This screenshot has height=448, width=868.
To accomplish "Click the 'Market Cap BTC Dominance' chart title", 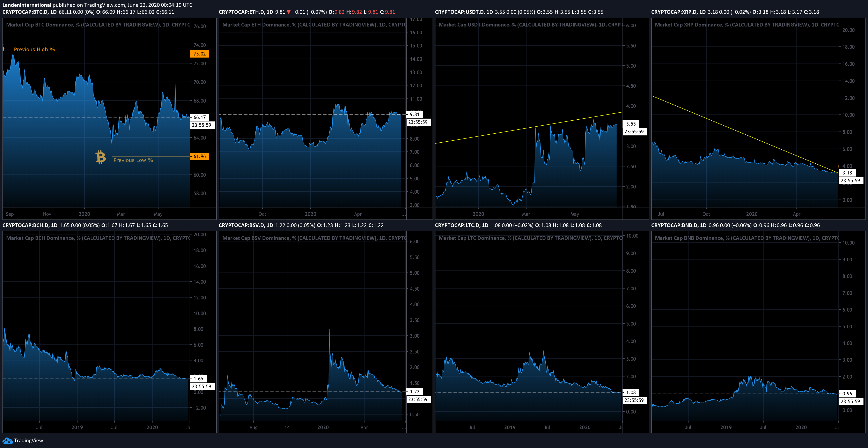I will click(98, 25).
